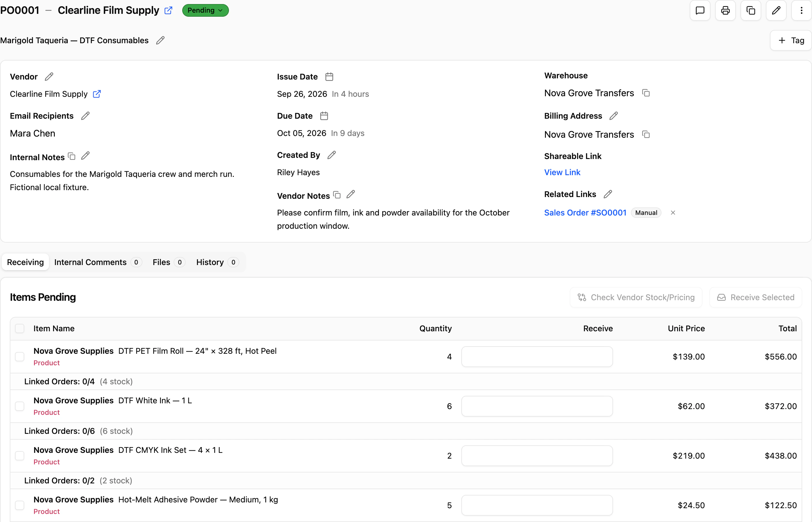Select the DTF PET Film Roll checkbox
The width and height of the screenshot is (812, 522).
20,357
